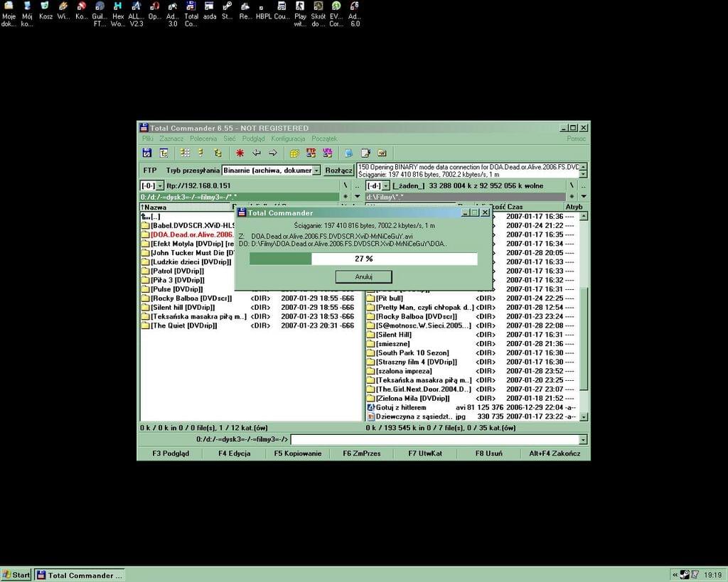Image resolution: width=728 pixels, height=582 pixels.
Task: Open the Kosz recycle bin icon
Action: click(45, 11)
